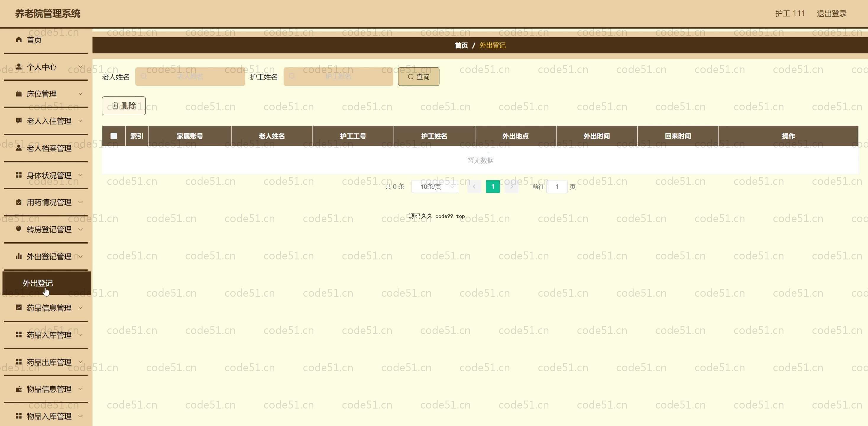868x426 pixels.
Task: Open 物品信息管理 in the sidebar
Action: tap(46, 389)
